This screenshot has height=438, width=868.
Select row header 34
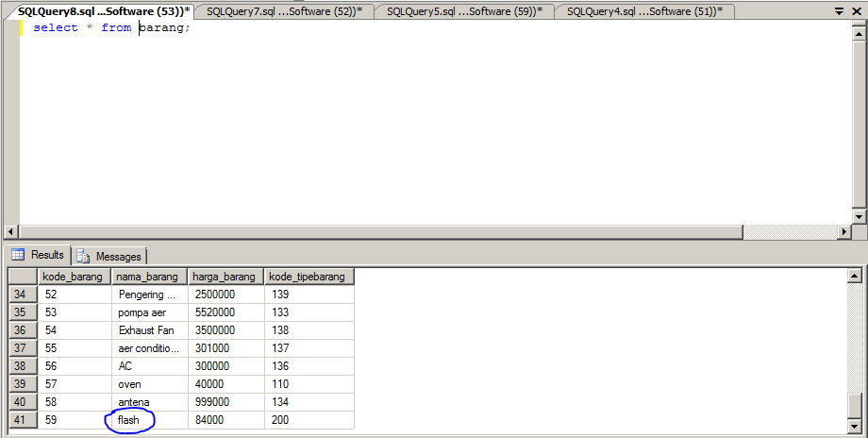[x=24, y=294]
